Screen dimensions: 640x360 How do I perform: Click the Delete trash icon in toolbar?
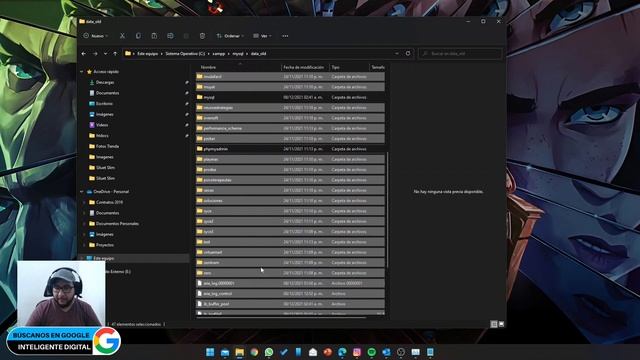pos(202,36)
